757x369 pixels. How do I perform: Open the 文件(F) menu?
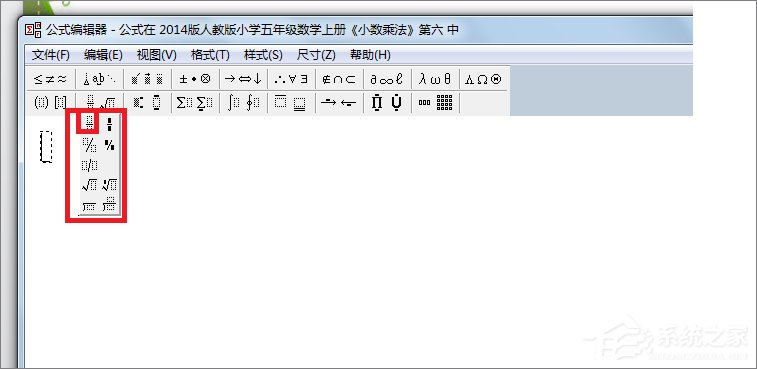(x=51, y=55)
